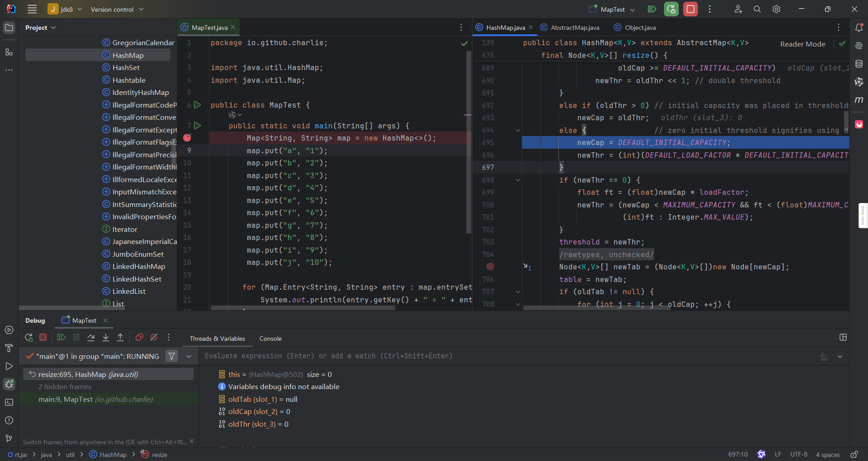Click MapTest.java vertical scrollbar
The width and height of the screenshot is (868, 461).
(x=468, y=141)
